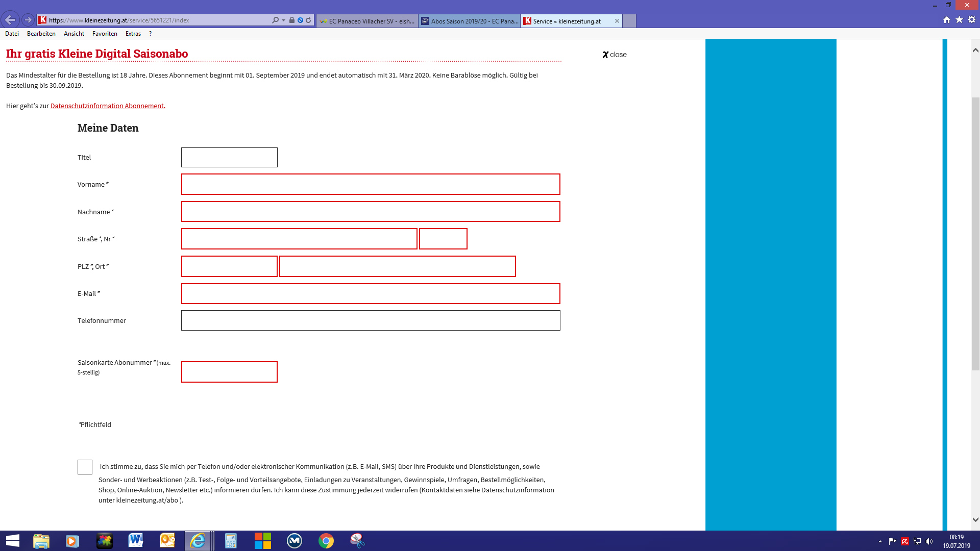Tick the marketing consent checkbox
The height and width of the screenshot is (551, 980).
point(85,467)
